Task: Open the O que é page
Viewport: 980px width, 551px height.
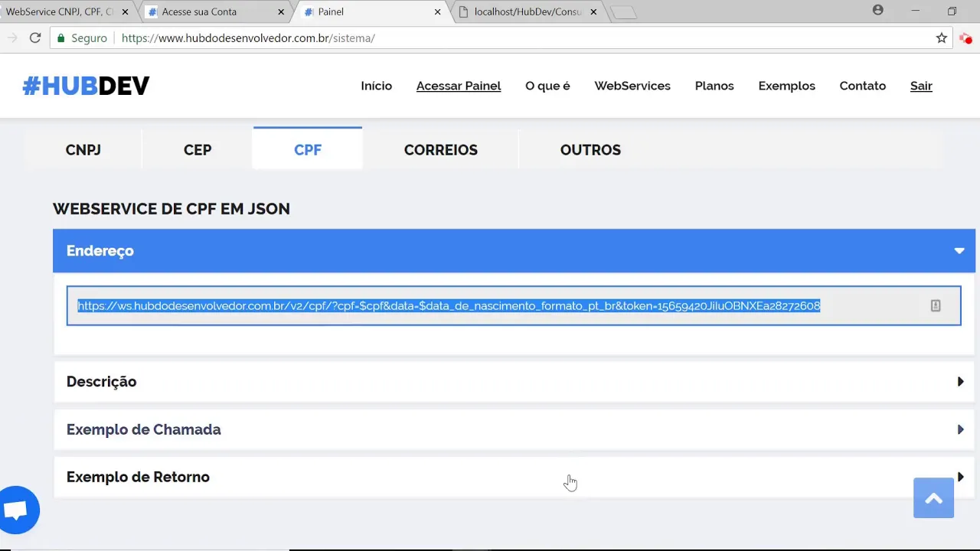Action: click(547, 86)
